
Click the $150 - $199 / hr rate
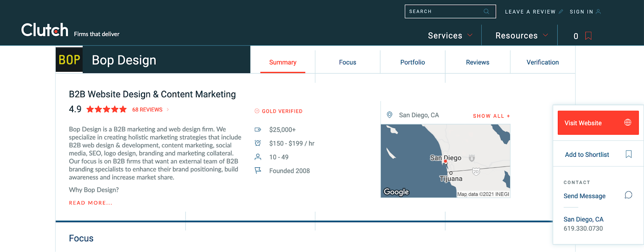tap(292, 144)
